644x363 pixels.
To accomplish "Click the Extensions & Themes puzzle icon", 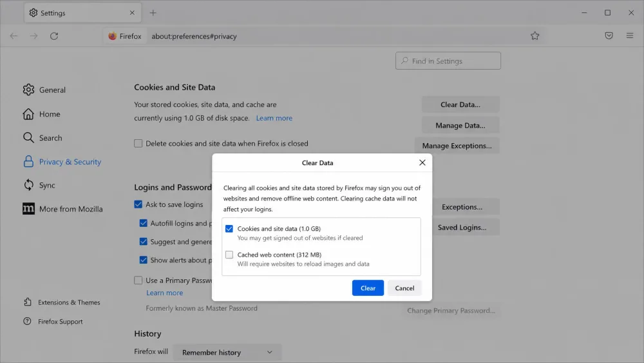I will pos(28,302).
